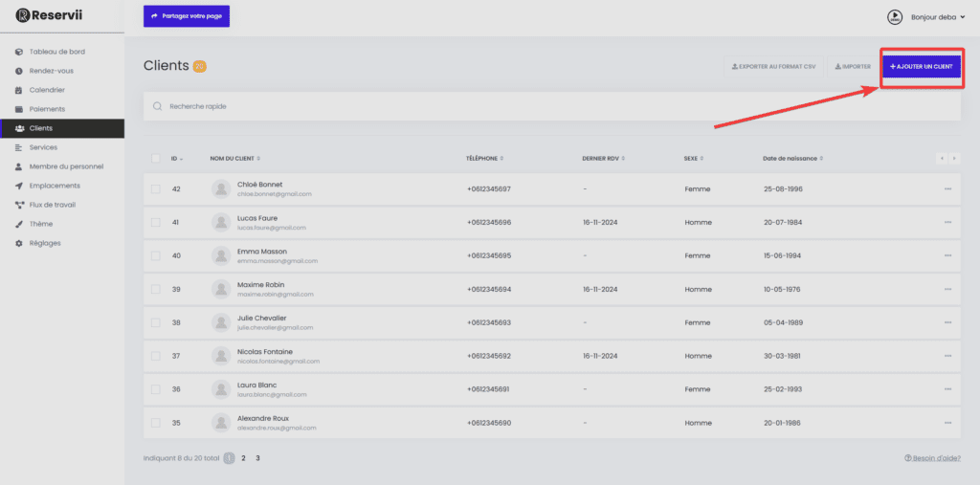Sort by DERNIER RDV column
Viewport: 980px width, 485px height.
[603, 159]
